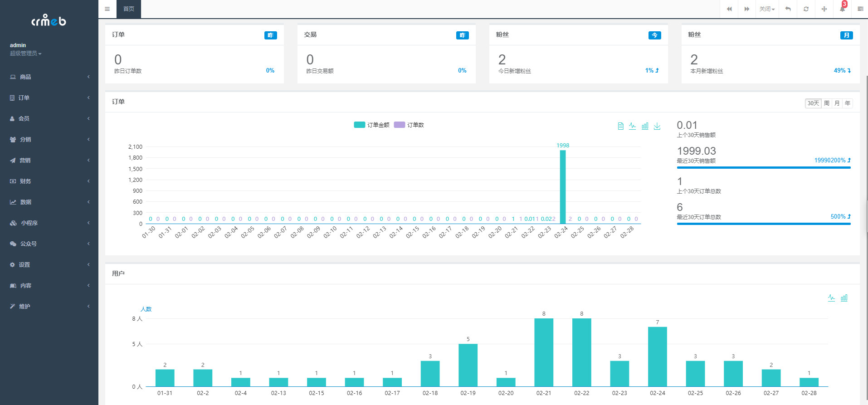Download the order chart as image
The width and height of the screenshot is (868, 405).
click(657, 126)
